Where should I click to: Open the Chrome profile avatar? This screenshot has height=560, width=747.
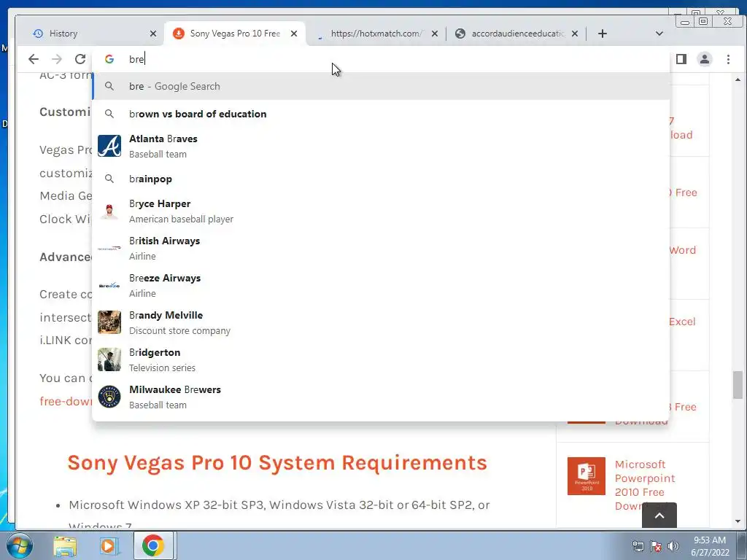pyautogui.click(x=705, y=59)
